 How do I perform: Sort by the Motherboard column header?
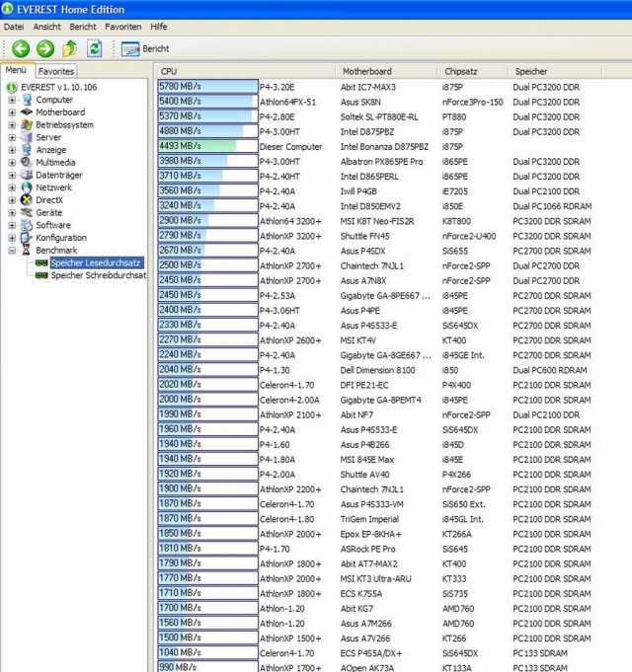[x=386, y=71]
